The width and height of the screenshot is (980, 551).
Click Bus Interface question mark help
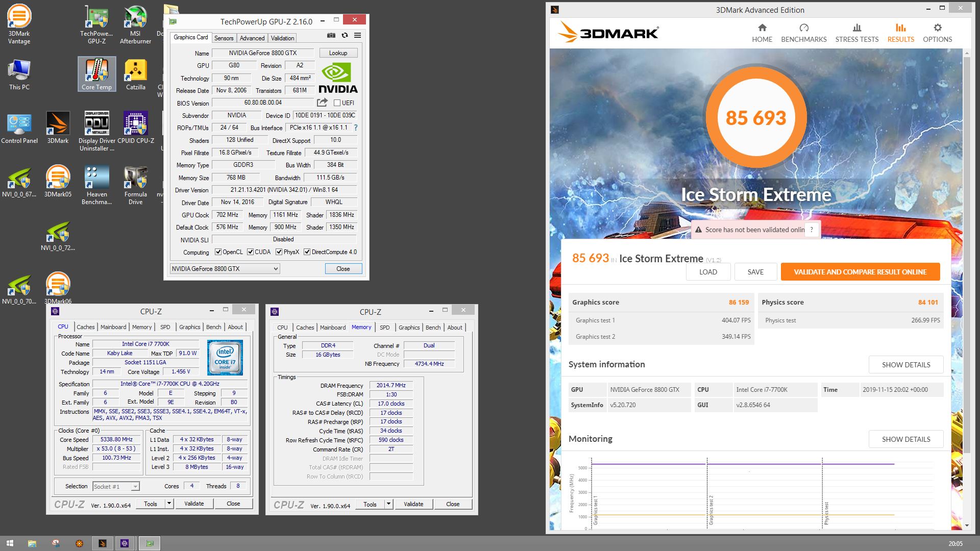click(x=356, y=128)
